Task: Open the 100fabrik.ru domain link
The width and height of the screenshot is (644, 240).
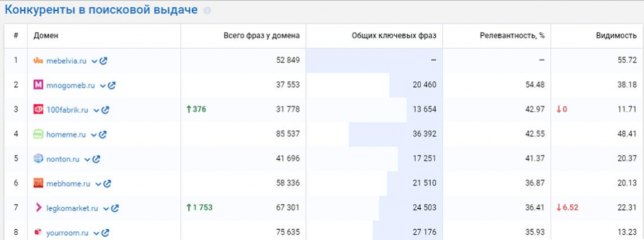Action: click(x=67, y=110)
